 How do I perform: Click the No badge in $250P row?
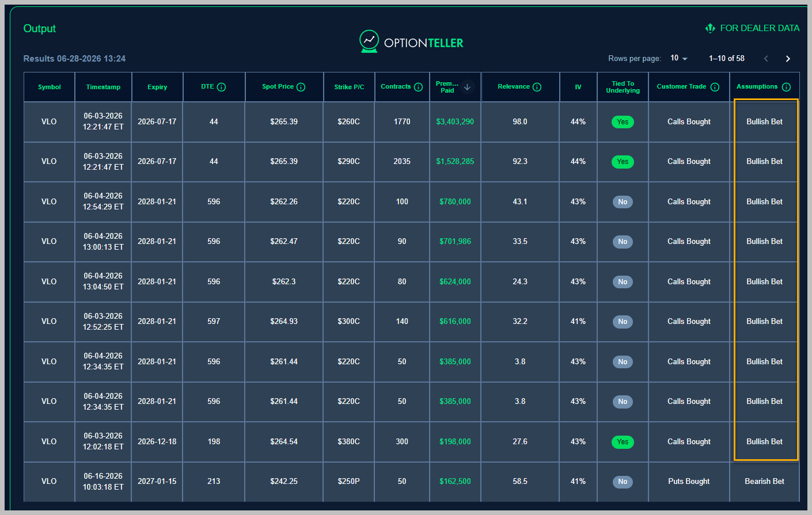(x=623, y=482)
